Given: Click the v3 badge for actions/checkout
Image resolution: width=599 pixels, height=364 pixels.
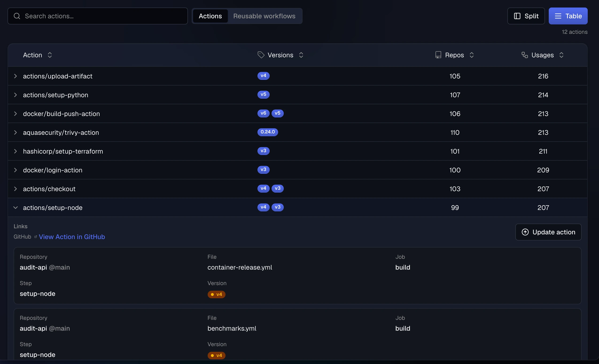Looking at the screenshot, I should click(x=277, y=188).
